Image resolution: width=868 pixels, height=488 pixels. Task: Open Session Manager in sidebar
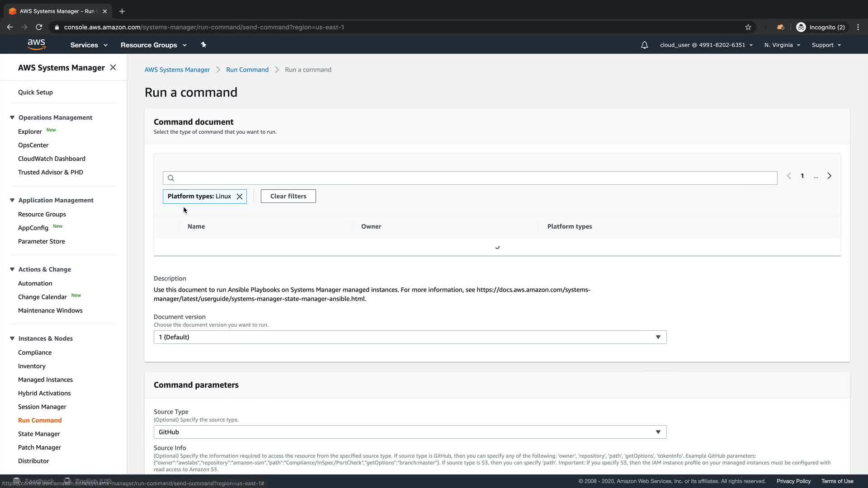(x=42, y=407)
